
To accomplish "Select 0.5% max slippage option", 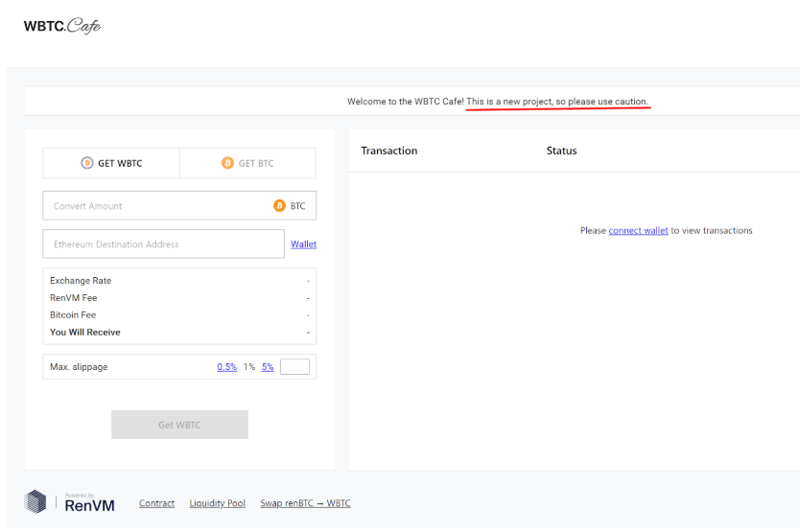I will 227,367.
